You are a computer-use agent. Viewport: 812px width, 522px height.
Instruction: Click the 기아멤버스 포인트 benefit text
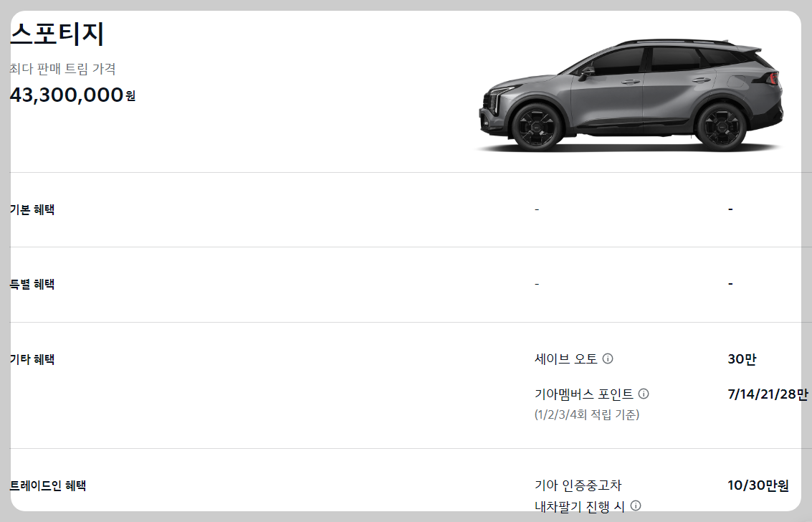(583, 394)
